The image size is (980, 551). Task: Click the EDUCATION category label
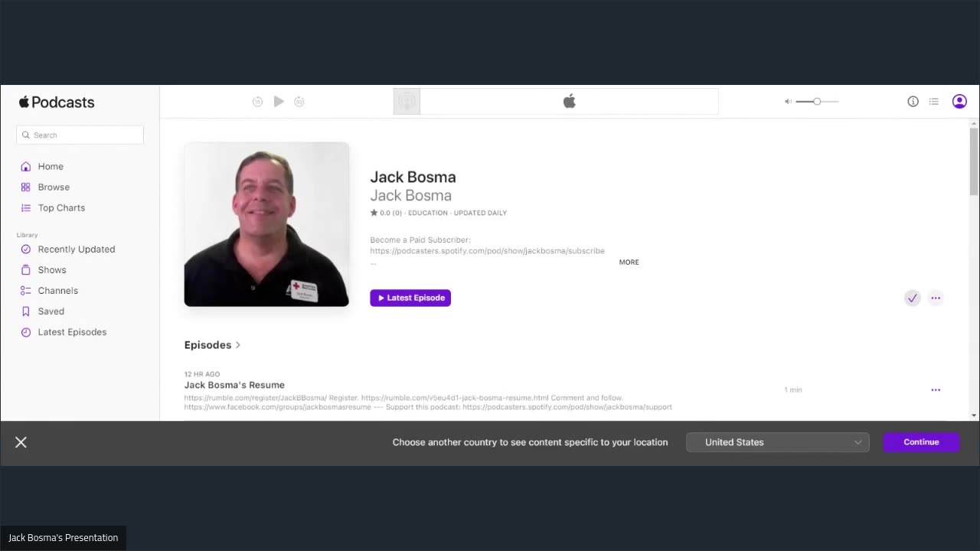pos(428,213)
